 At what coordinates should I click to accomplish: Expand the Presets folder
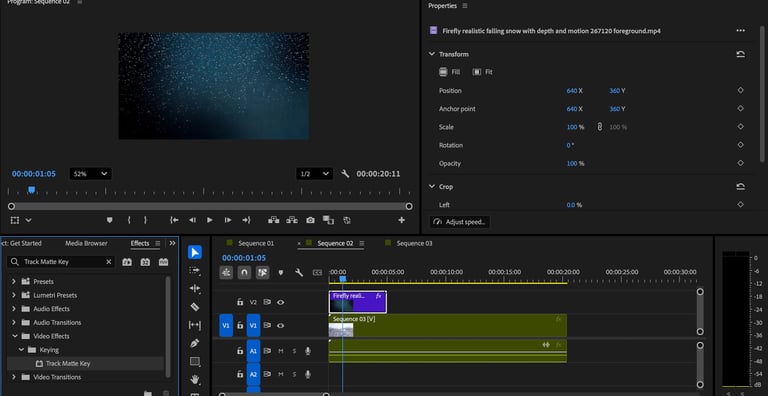14,281
